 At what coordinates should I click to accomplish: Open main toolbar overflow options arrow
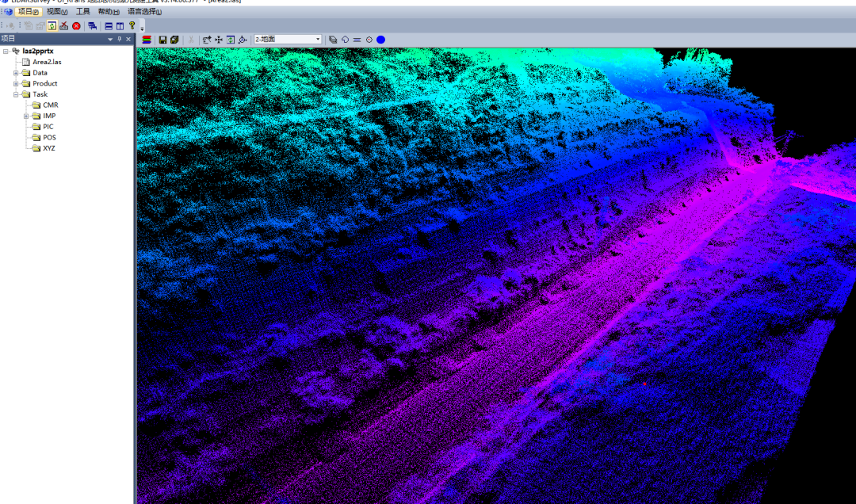tap(142, 28)
